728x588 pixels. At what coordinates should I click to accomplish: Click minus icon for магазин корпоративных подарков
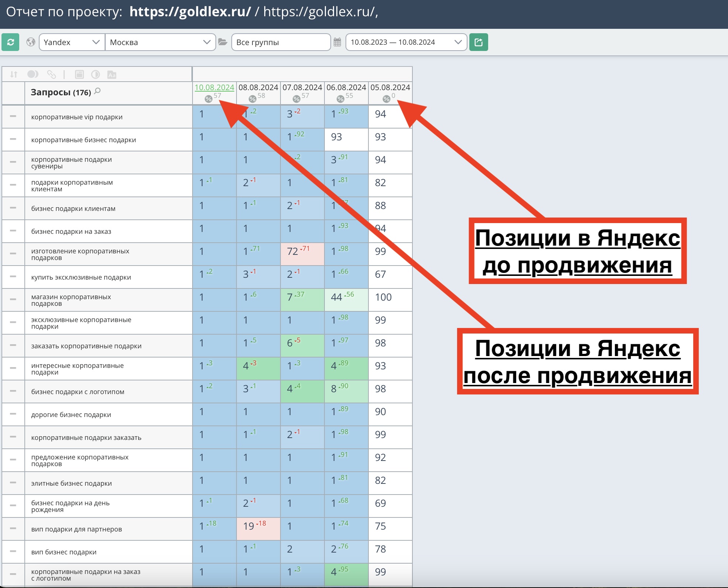(13, 300)
